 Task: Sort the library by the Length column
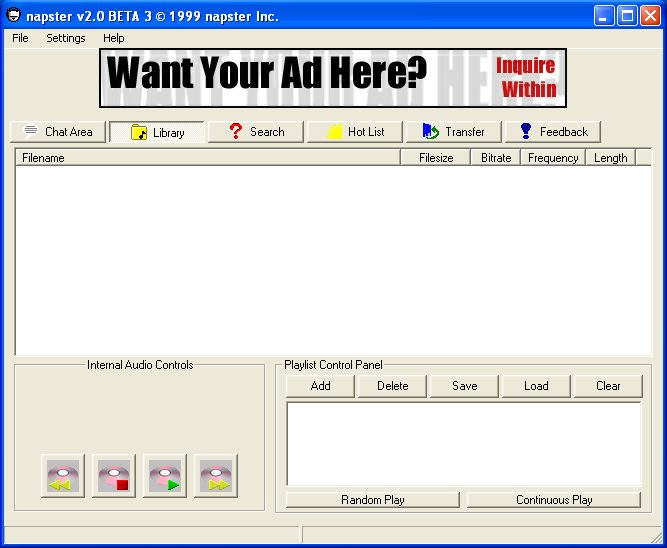coord(610,158)
